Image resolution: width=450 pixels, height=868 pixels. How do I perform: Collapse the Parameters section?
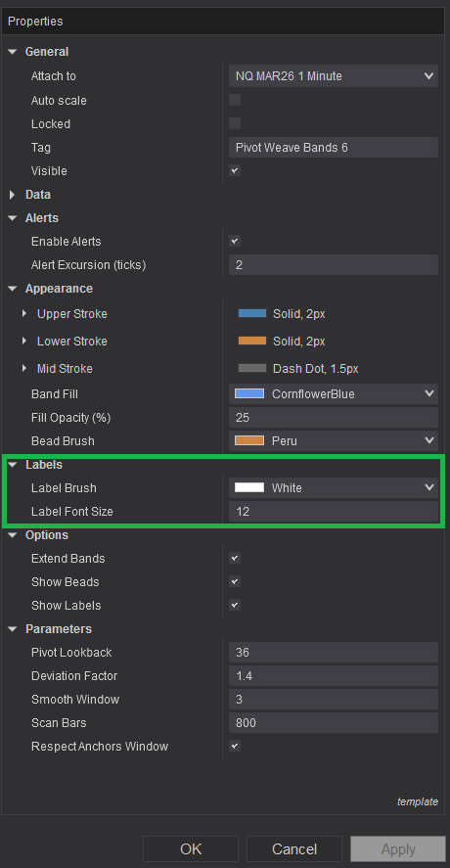click(12, 629)
